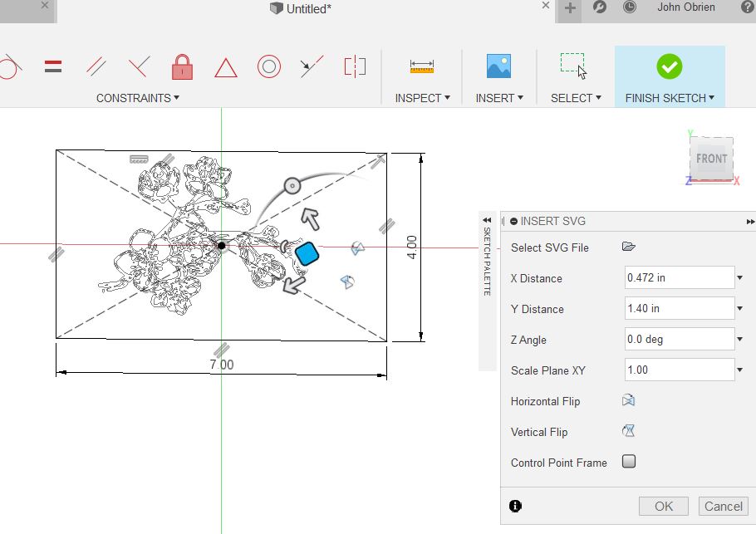
Task: Click the Vertical Flip icon in panel
Action: pyautogui.click(x=628, y=431)
